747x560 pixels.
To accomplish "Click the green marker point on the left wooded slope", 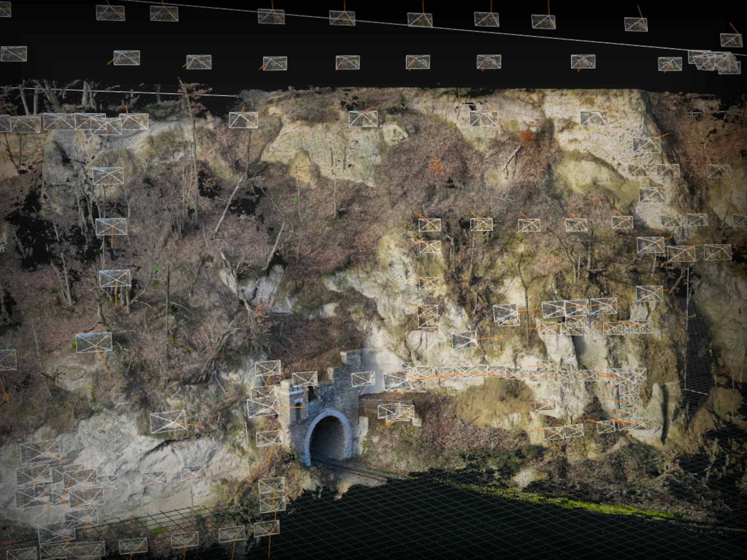I will (x=158, y=268).
